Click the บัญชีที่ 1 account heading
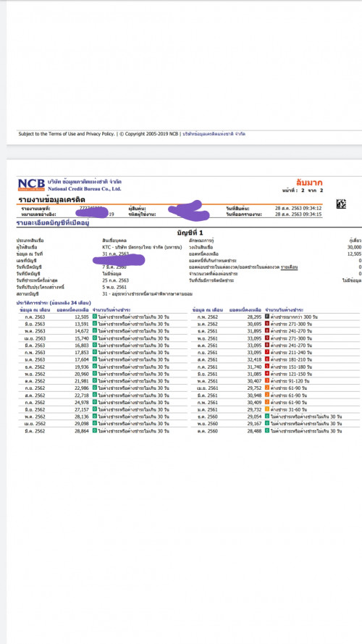The height and width of the screenshot is (644, 362). click(190, 233)
